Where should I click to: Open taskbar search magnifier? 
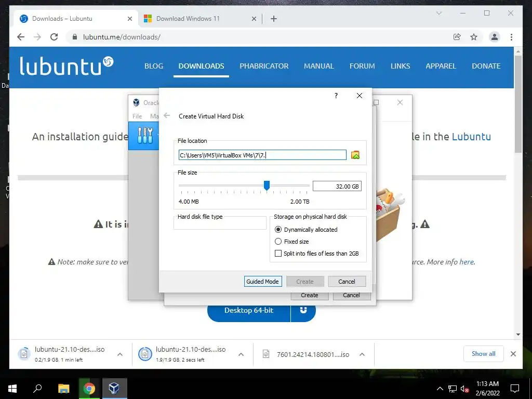point(37,389)
